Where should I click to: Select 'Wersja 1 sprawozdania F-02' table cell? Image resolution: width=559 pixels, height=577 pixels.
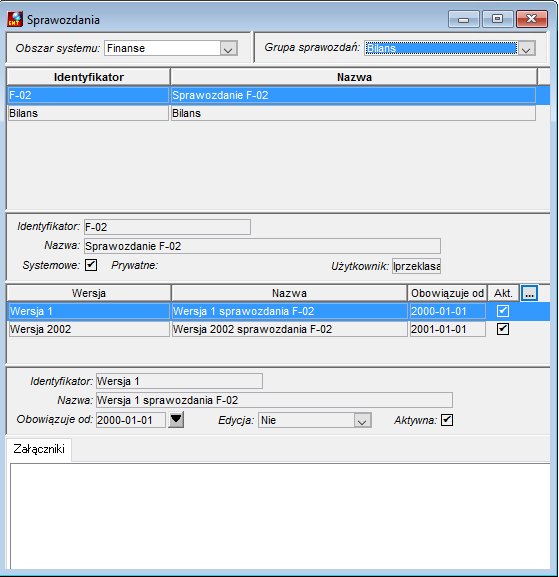coord(290,311)
